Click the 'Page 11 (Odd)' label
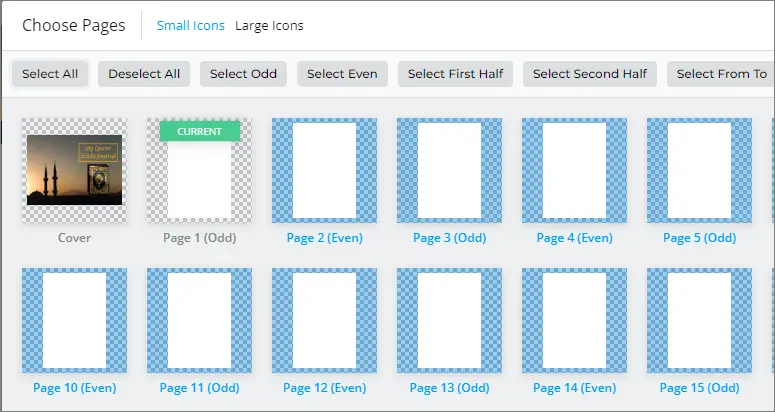 (200, 388)
